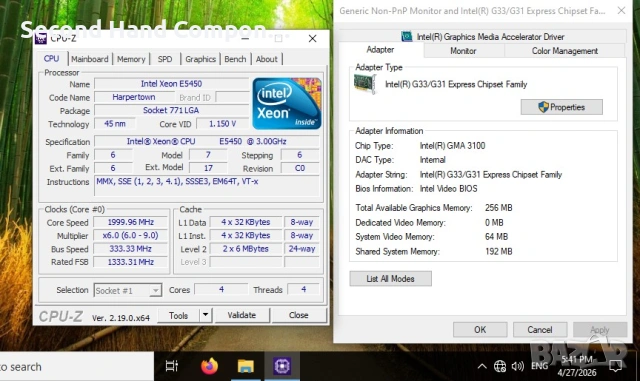Image resolution: width=640 pixels, height=381 pixels.
Task: Click Rated FSB value 1333.31 MHz
Action: [131, 262]
